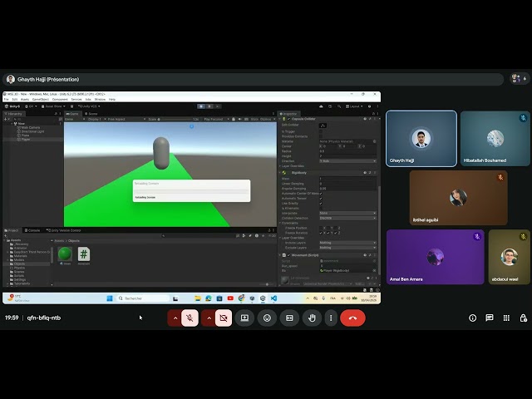Select Directional Light in Hierarchy
Image resolution: width=532 pixels, height=399 pixels.
coord(32,131)
